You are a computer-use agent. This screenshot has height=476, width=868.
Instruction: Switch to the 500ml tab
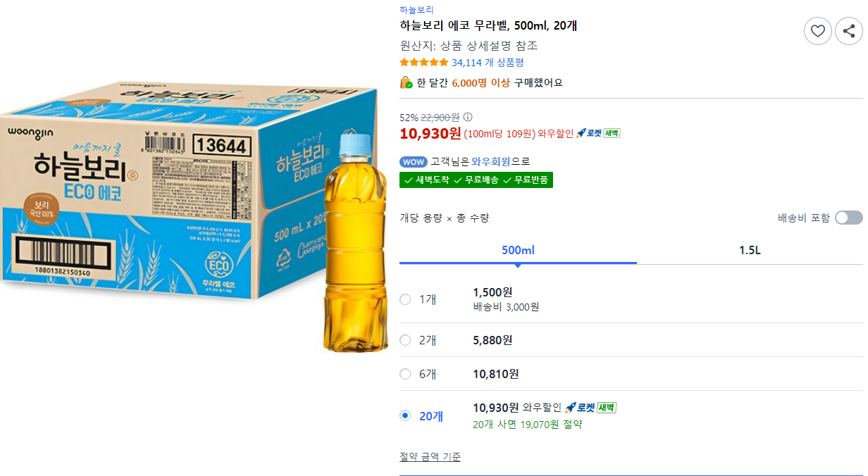pyautogui.click(x=518, y=251)
